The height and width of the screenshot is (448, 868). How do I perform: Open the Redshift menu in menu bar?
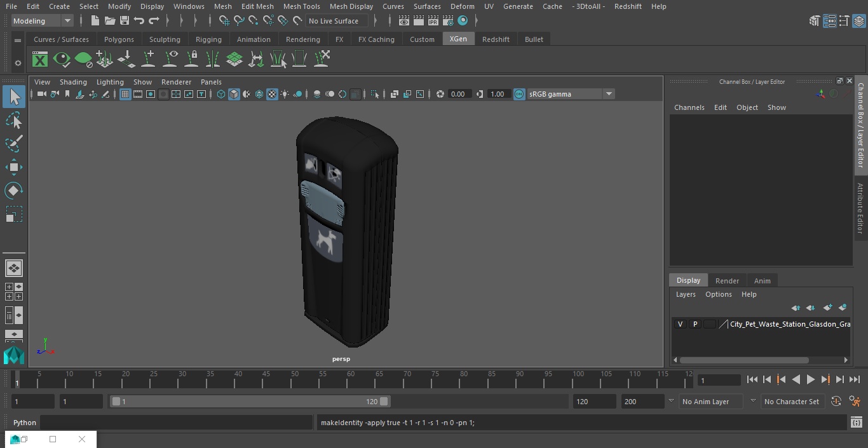628,6
